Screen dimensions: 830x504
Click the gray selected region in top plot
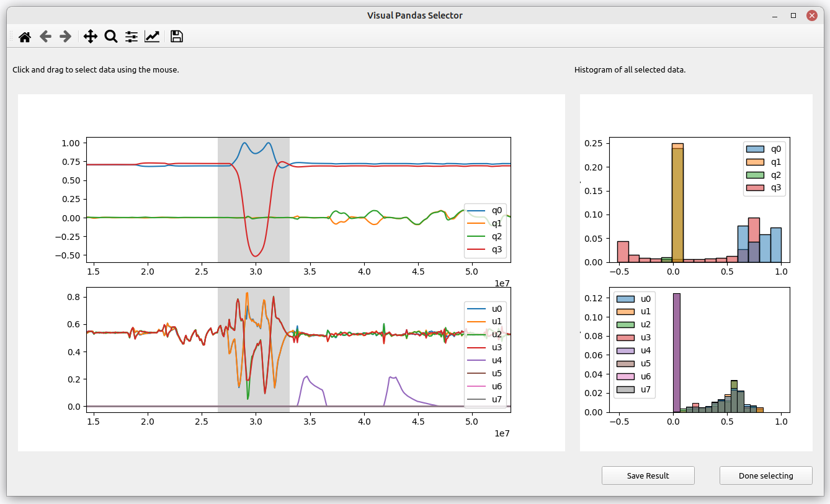point(254,200)
